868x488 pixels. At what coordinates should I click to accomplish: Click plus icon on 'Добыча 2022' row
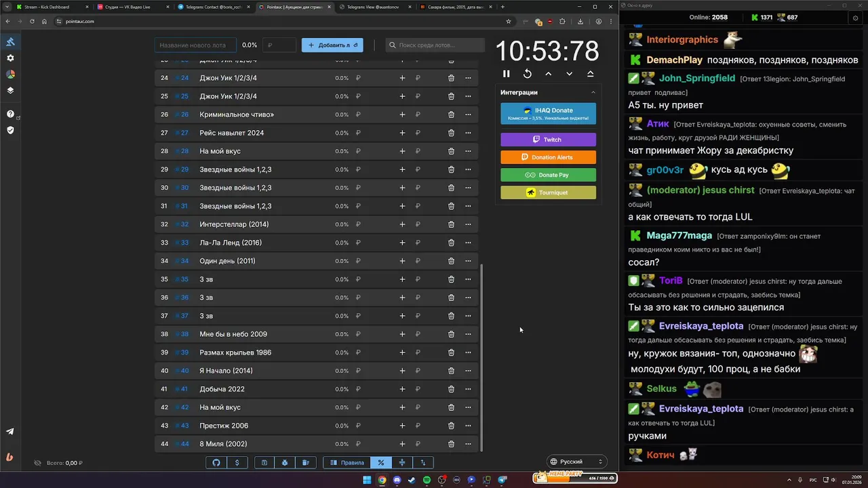click(402, 389)
